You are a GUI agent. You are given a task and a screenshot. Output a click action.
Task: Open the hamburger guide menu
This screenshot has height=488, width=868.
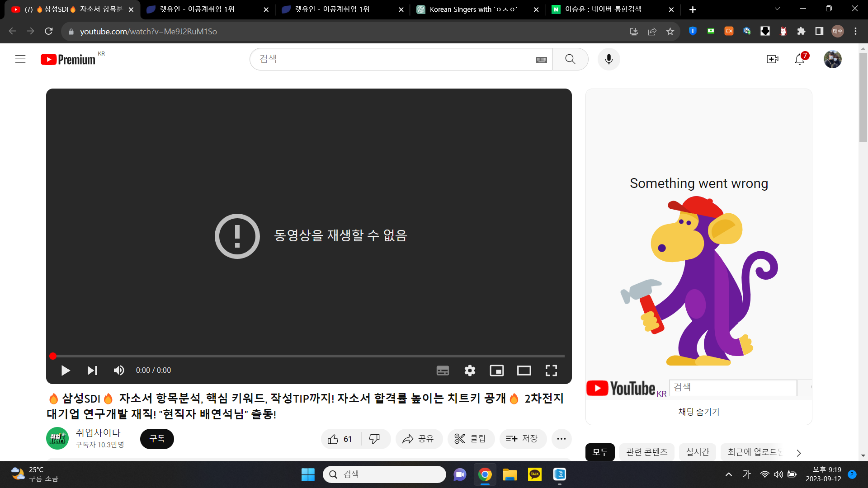pos(20,59)
